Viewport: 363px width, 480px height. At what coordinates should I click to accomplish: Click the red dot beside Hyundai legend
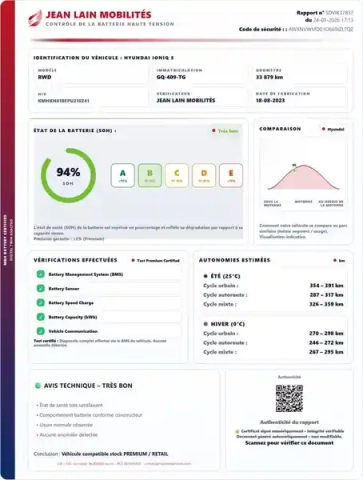[x=323, y=129]
